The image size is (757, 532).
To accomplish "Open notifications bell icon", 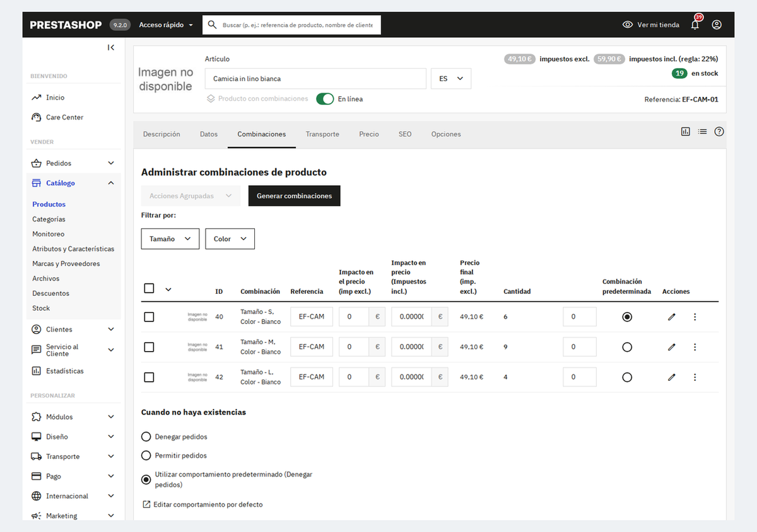I will (x=695, y=25).
